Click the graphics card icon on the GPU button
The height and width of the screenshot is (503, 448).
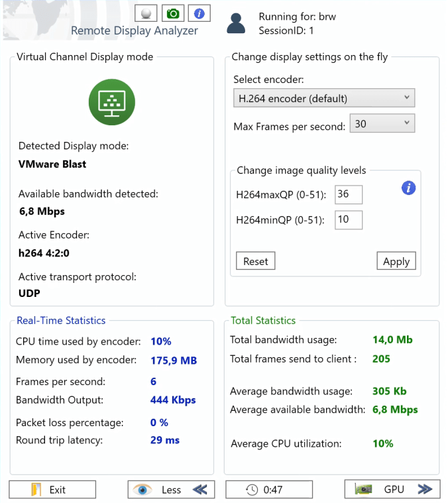363,490
